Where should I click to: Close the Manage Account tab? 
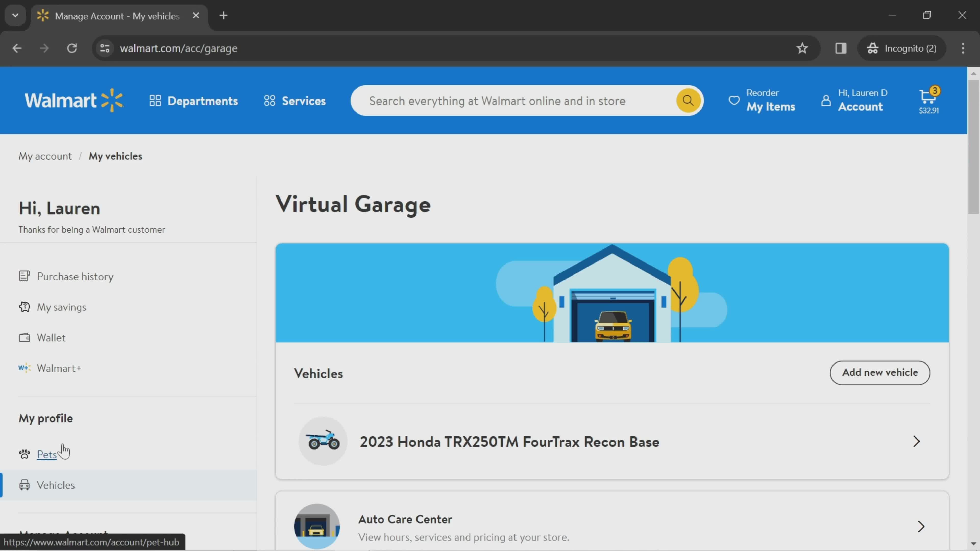pos(196,16)
